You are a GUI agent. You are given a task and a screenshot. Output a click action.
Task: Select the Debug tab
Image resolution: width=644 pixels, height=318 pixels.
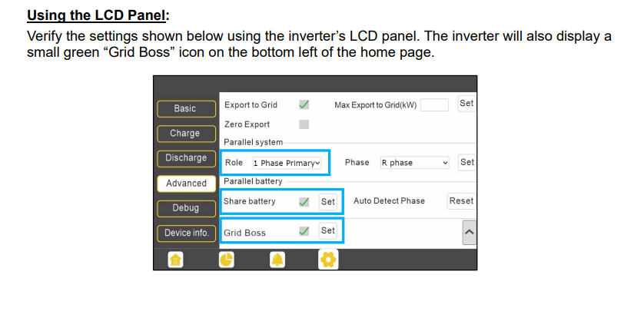(185, 208)
